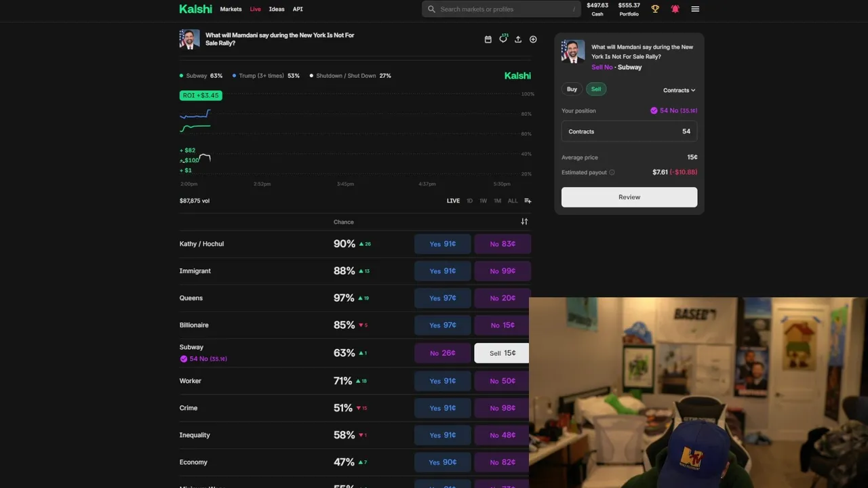Screen dimensions: 868x488
Task: Switch order panel to Sell
Action: 595,89
